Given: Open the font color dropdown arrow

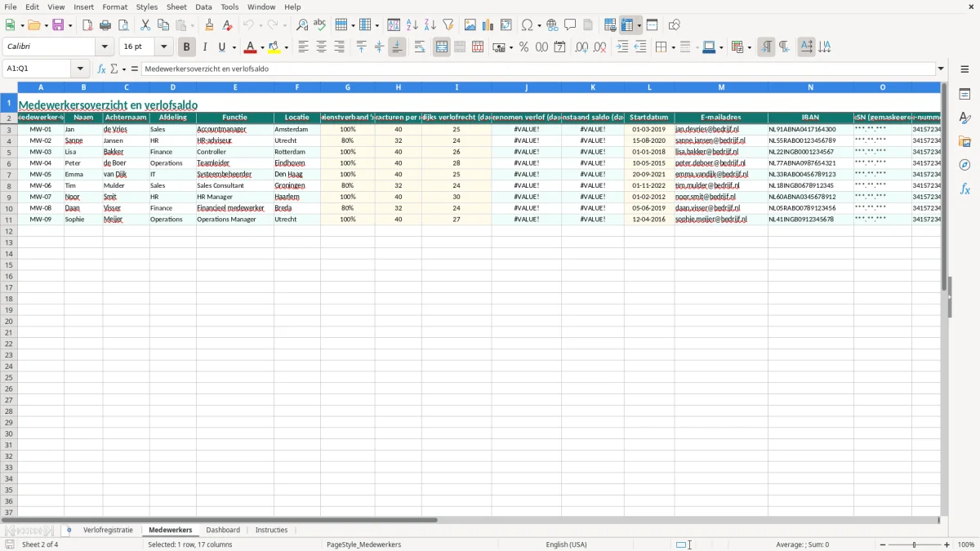Looking at the screenshot, I should tap(262, 47).
